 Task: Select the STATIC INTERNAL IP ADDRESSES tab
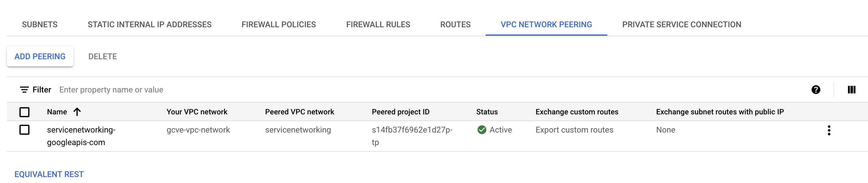[149, 24]
